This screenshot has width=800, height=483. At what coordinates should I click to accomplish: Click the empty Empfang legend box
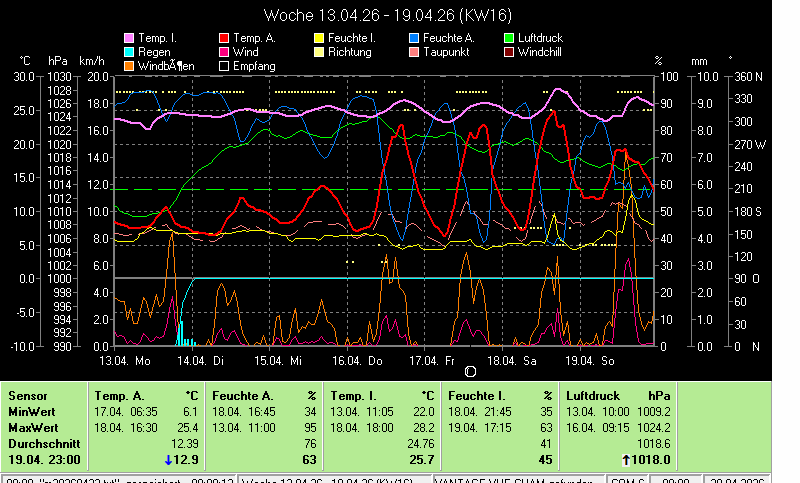224,66
